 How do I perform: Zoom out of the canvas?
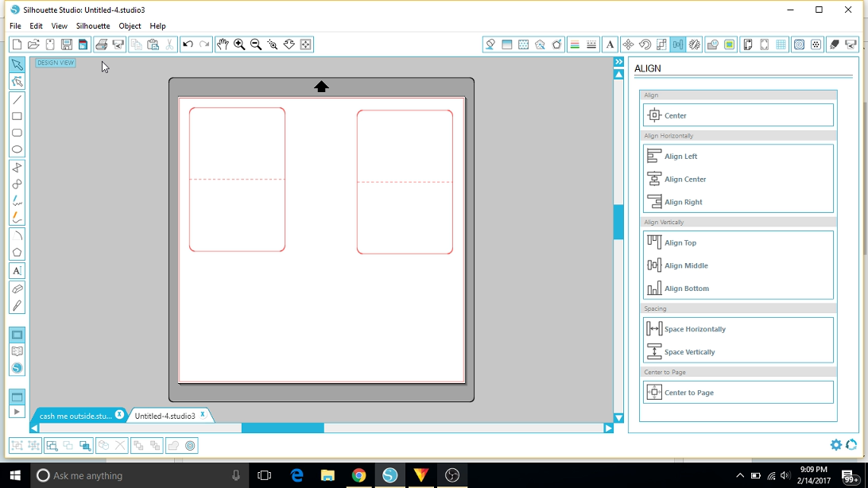coord(256,45)
